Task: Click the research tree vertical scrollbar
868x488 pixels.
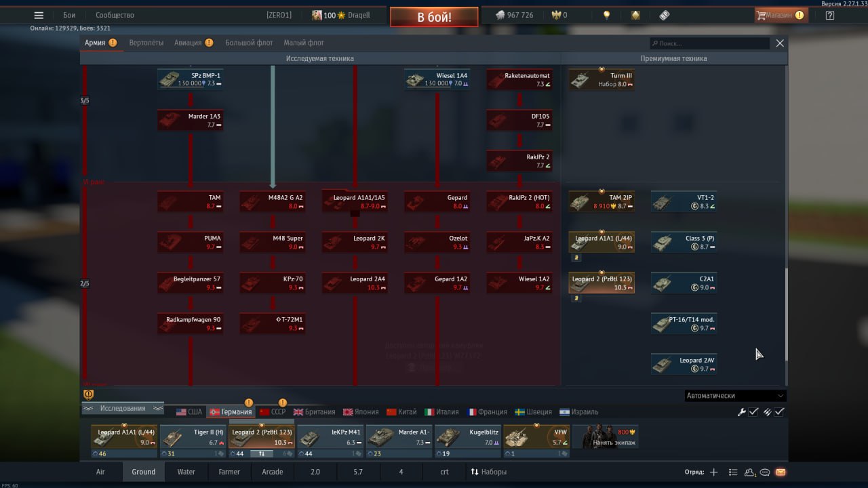Action: click(787, 315)
